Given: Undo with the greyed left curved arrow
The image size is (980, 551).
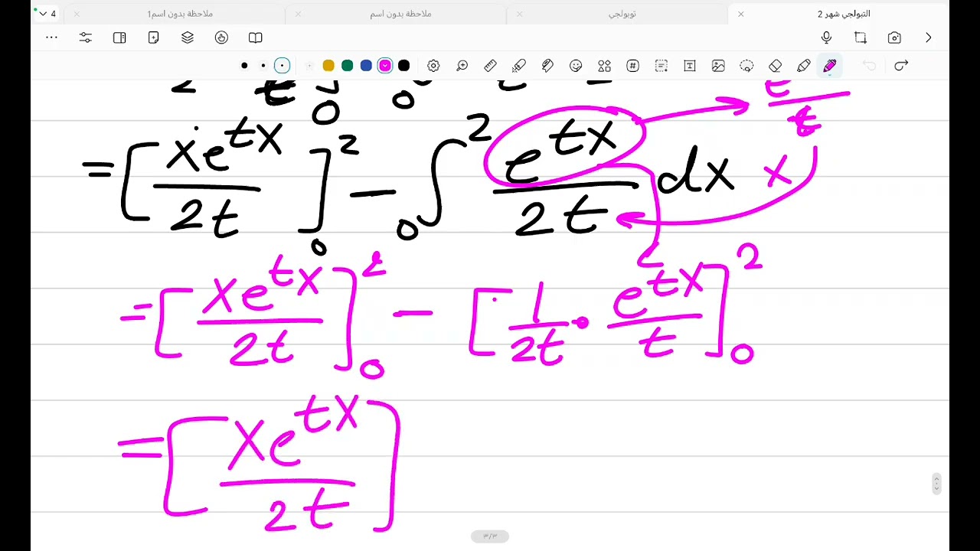Looking at the screenshot, I should pyautogui.click(x=869, y=66).
